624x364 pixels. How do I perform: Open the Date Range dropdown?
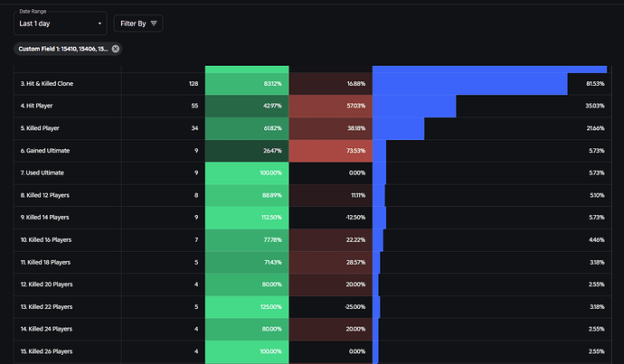(x=60, y=23)
